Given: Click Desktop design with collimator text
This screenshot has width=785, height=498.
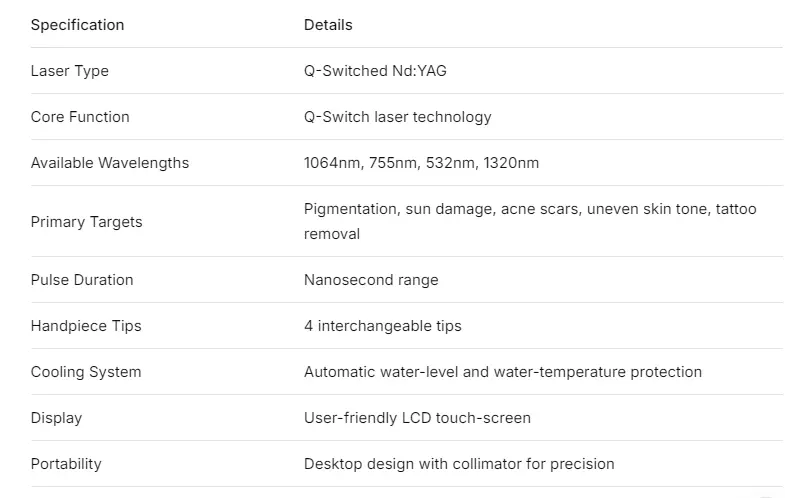Looking at the screenshot, I should (x=459, y=464).
